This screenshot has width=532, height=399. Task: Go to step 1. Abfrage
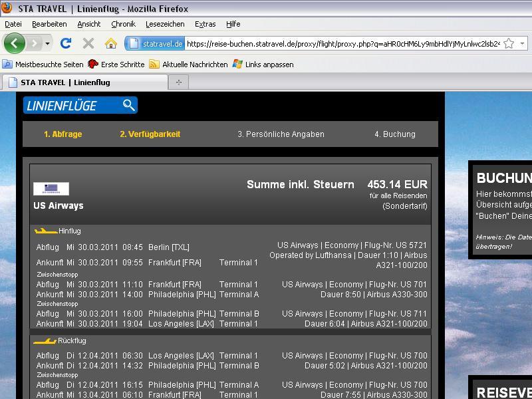click(x=63, y=134)
